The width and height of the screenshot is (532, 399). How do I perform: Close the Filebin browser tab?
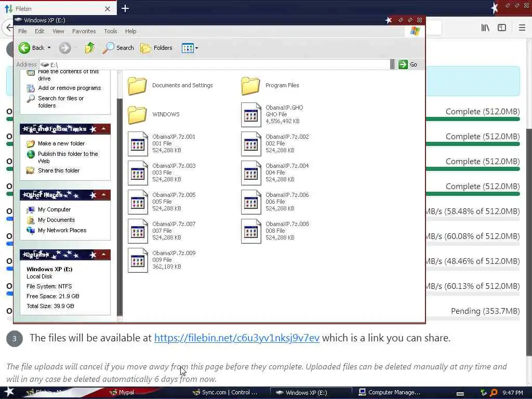pyautogui.click(x=108, y=9)
